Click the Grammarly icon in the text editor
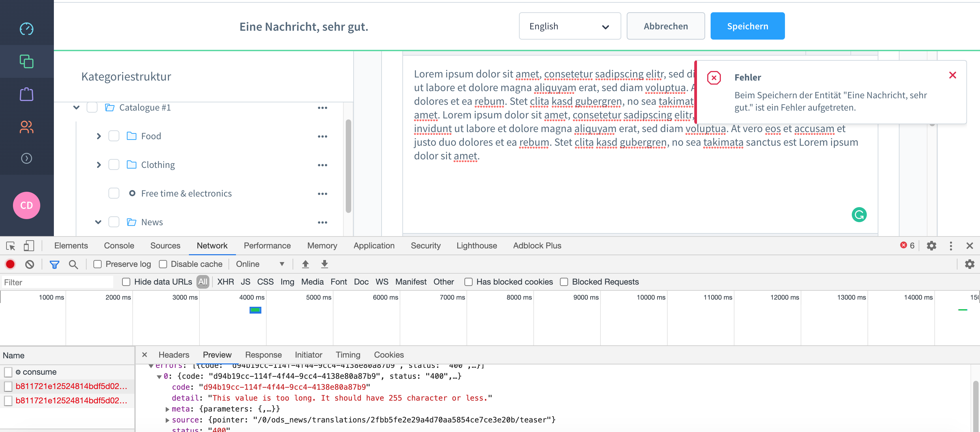Viewport: 980px width, 432px height. point(859,215)
